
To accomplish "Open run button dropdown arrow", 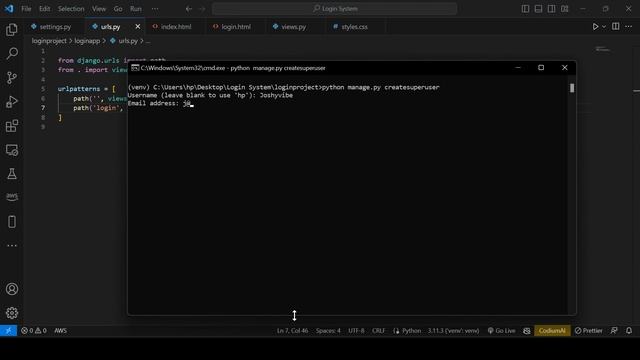I will [x=604, y=27].
